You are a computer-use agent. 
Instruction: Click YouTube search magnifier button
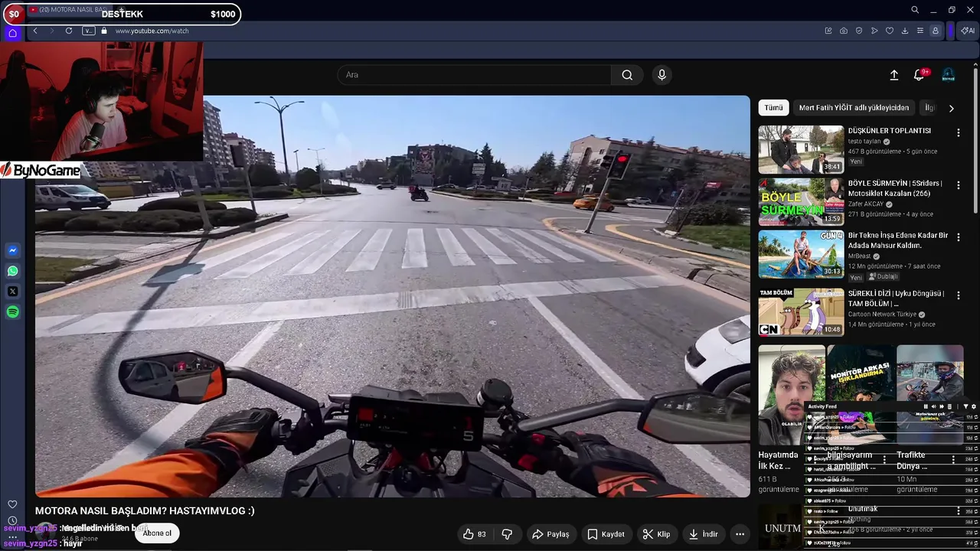627,75
